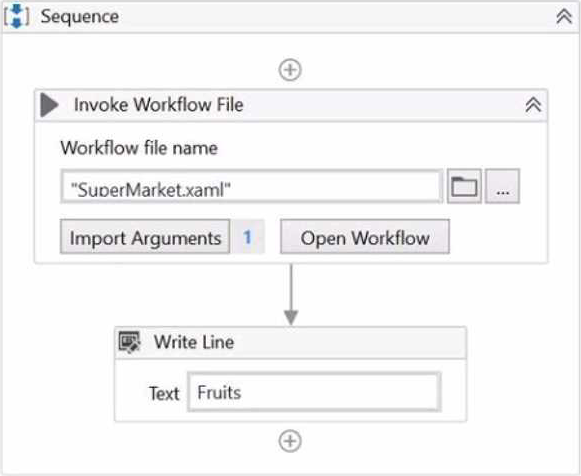Browse for workflow file using folder icon
The image size is (581, 476).
pyautogui.click(x=464, y=186)
